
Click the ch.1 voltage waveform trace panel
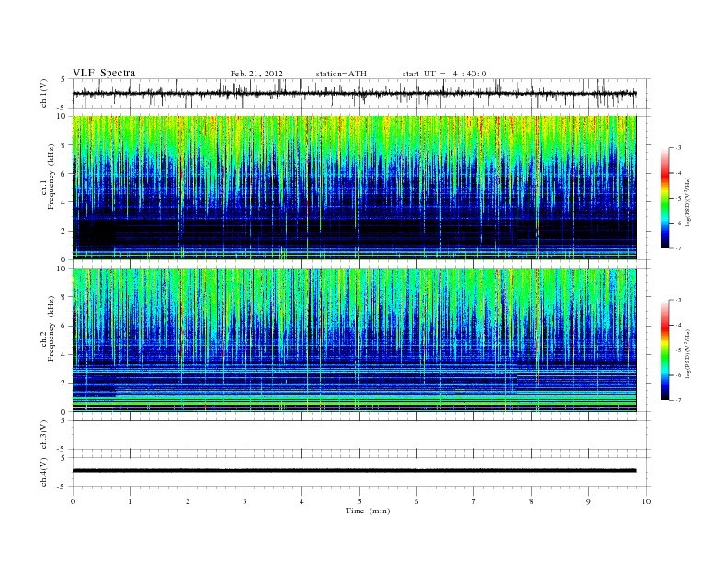click(x=361, y=93)
